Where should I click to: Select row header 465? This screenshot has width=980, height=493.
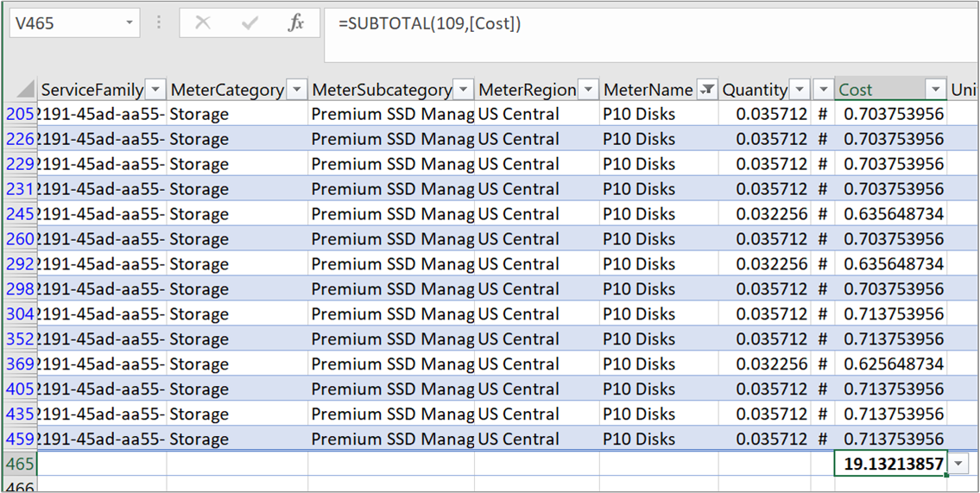pos(19,465)
